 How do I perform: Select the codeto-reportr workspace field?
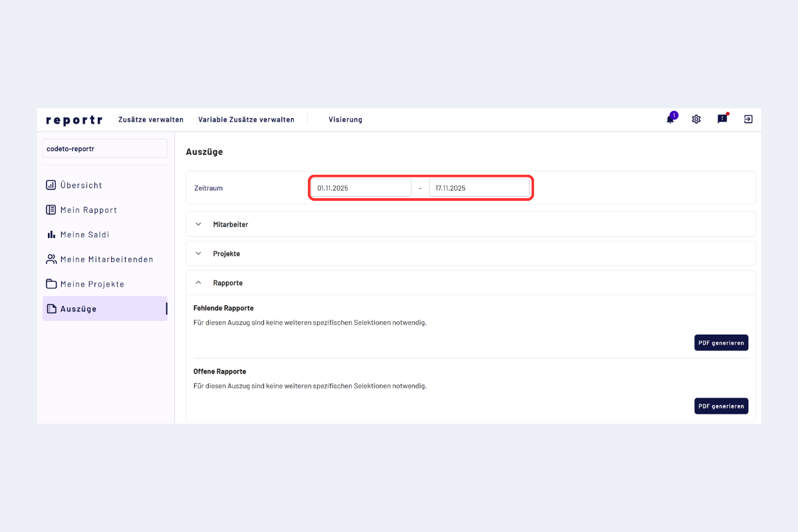pos(104,149)
